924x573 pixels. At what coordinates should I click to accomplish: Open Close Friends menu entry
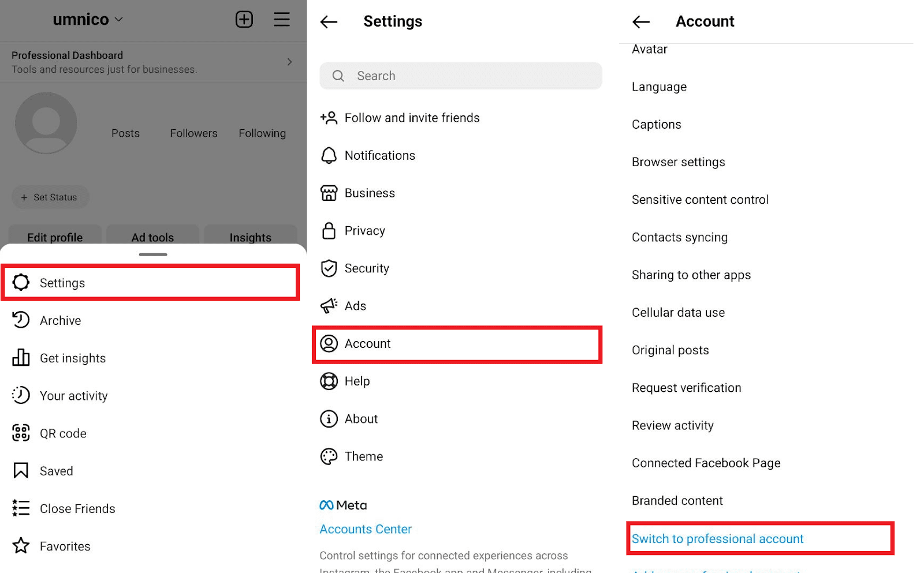77,508
